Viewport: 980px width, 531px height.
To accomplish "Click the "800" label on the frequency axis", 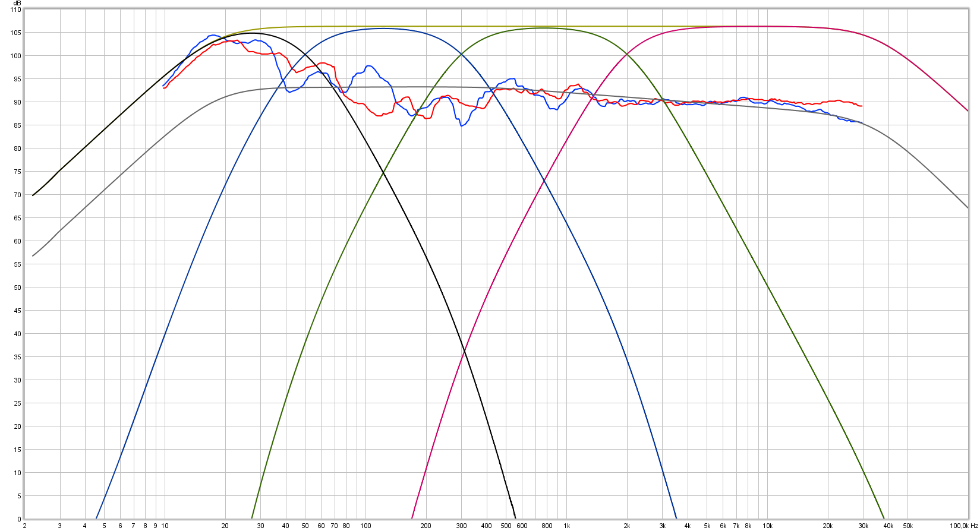I will click(547, 526).
